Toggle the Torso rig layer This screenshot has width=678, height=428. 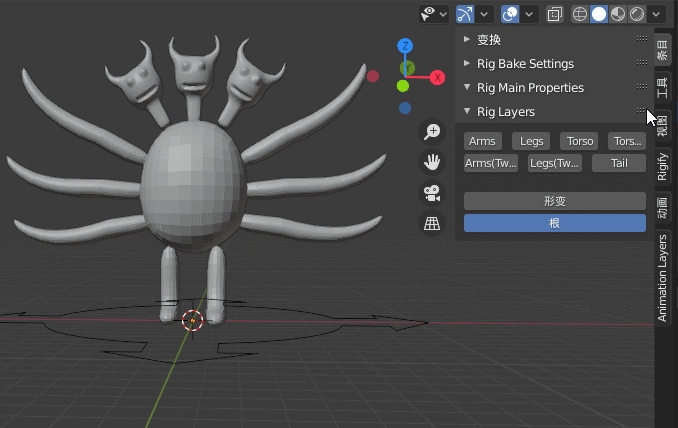[x=579, y=141]
